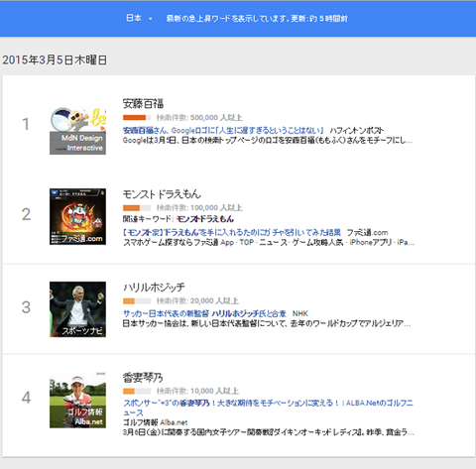
Task: Open the ゴルフ情報 Alba.net thumbnail
Action: (x=77, y=400)
